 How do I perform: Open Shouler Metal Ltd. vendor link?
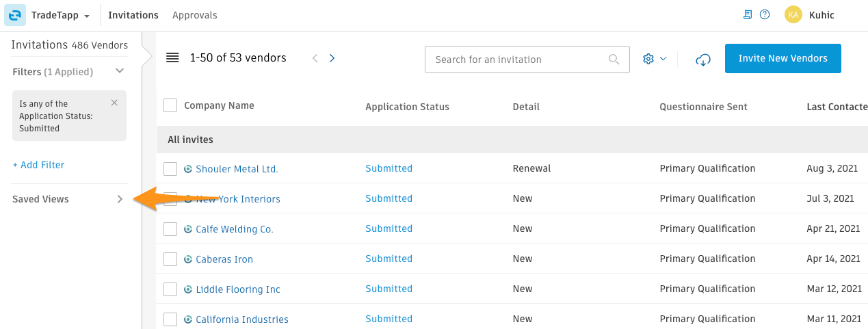tap(237, 169)
